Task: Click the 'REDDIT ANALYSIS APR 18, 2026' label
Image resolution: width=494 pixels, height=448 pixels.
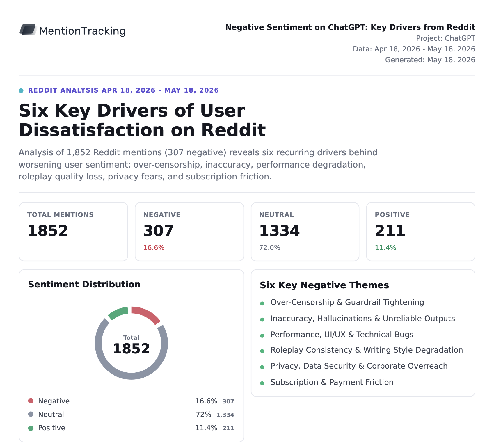Action: 123,90
